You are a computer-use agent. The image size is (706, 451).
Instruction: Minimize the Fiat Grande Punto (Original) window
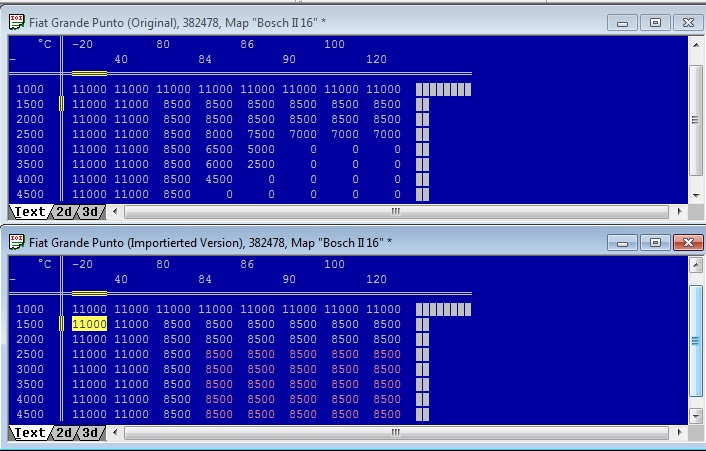pyautogui.click(x=623, y=22)
